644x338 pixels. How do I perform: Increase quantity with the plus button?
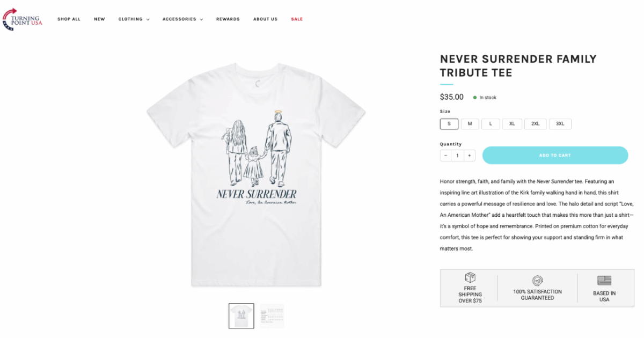coord(470,156)
